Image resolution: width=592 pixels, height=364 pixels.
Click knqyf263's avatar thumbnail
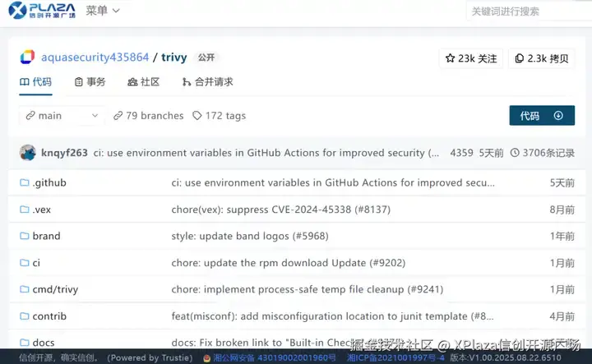click(x=28, y=153)
